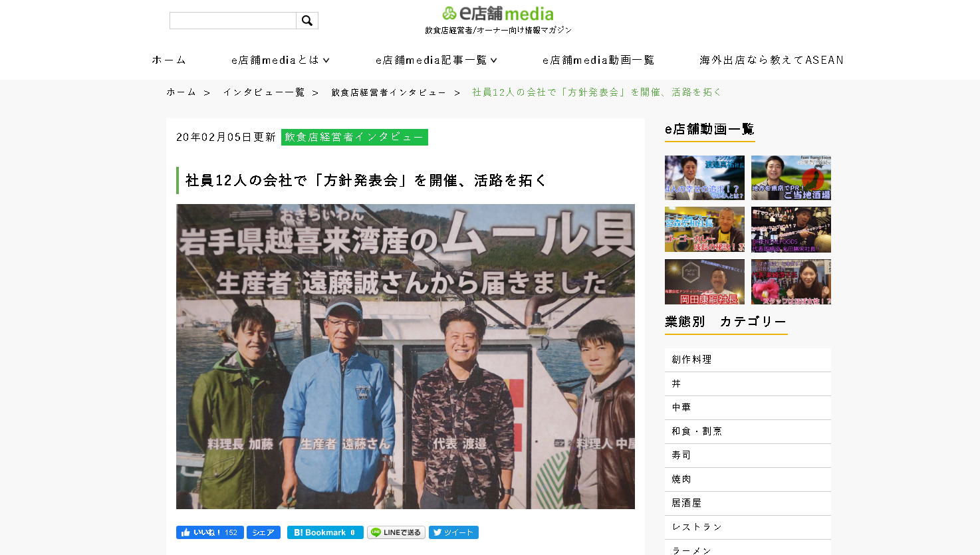This screenshot has height=555, width=980.
Task: Click the LINE icon on LINEで送る button
Action: click(x=376, y=532)
